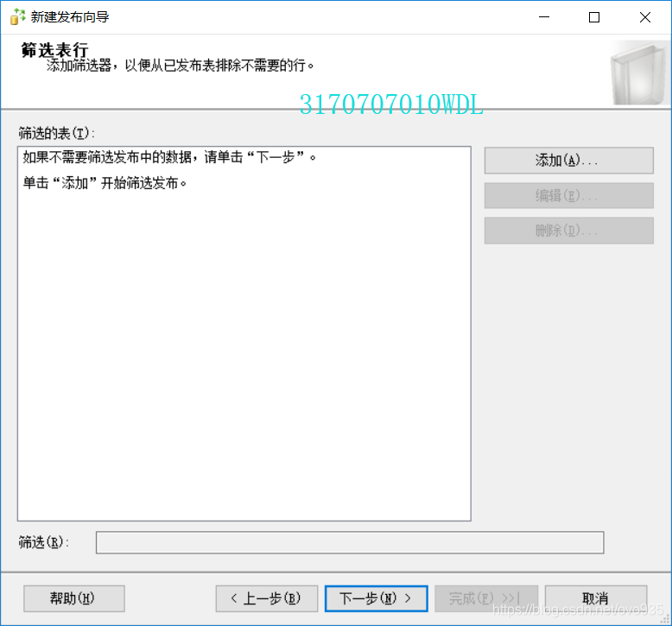This screenshot has width=672, height=626.
Task: Click the 筛选(R) label
Action: [43, 542]
